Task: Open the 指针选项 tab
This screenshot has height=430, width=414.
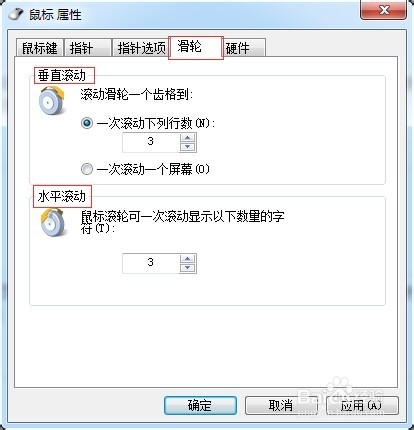Action: coord(141,48)
